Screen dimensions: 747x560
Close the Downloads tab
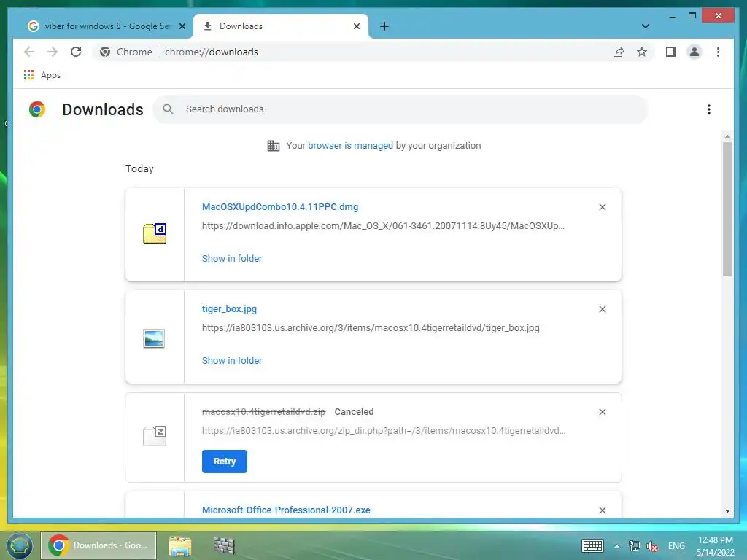click(x=356, y=26)
